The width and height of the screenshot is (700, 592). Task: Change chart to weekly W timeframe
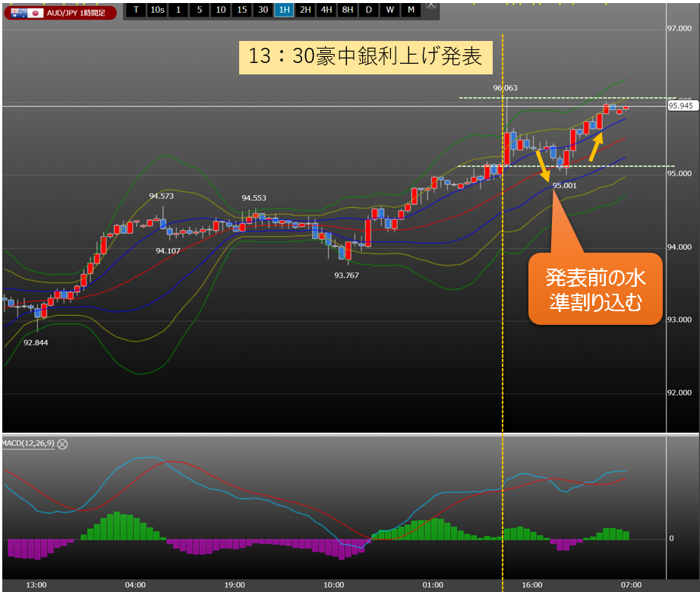390,10
